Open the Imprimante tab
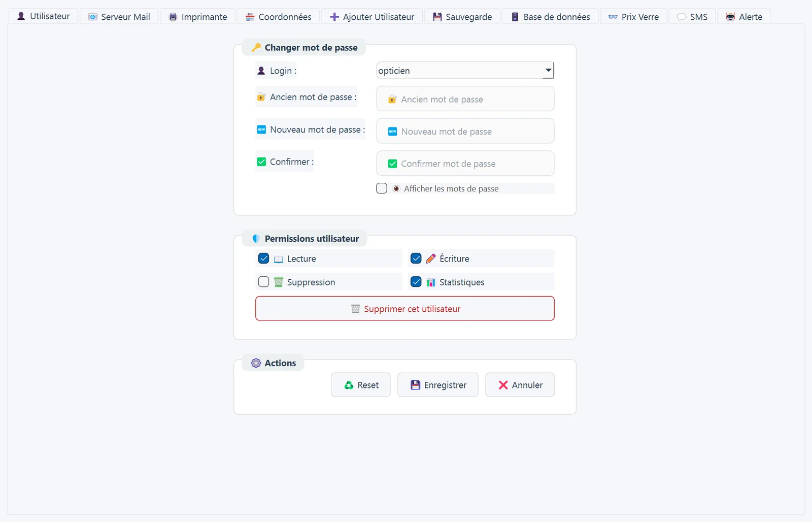Viewport: 812px width, 522px height. [197, 17]
